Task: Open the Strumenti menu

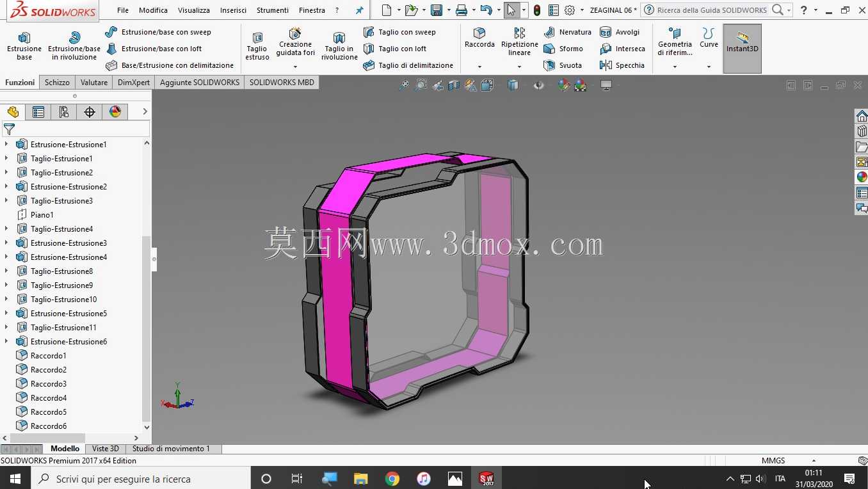Action: point(273,10)
